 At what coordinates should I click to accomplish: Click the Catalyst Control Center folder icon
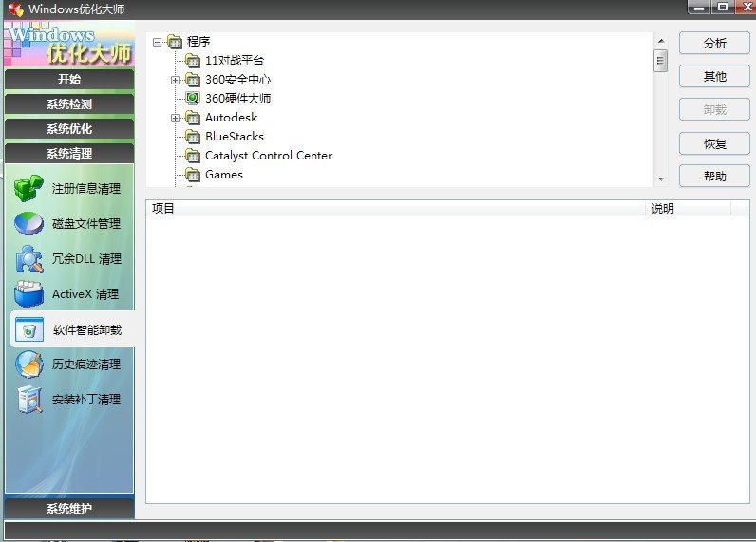(x=193, y=156)
